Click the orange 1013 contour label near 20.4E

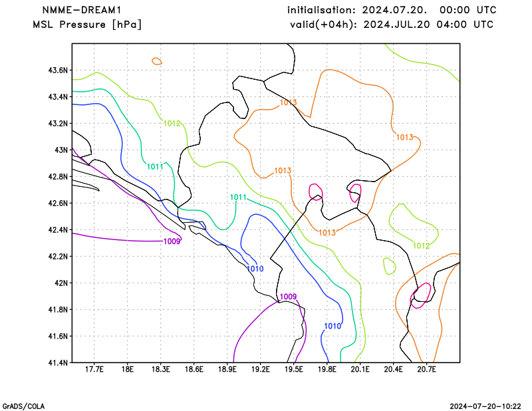[405, 138]
